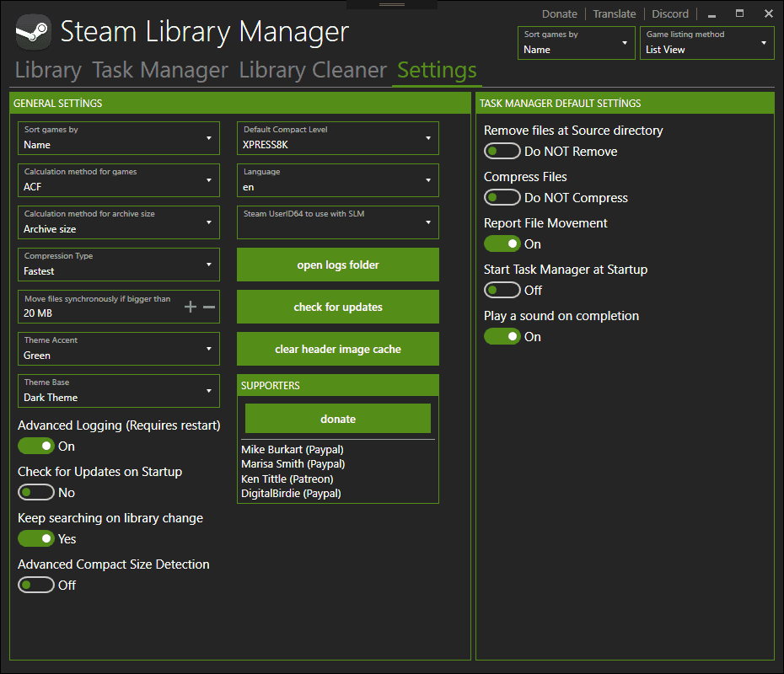The width and height of the screenshot is (784, 674).
Task: Click the top window drag handle
Action: (x=391, y=4)
